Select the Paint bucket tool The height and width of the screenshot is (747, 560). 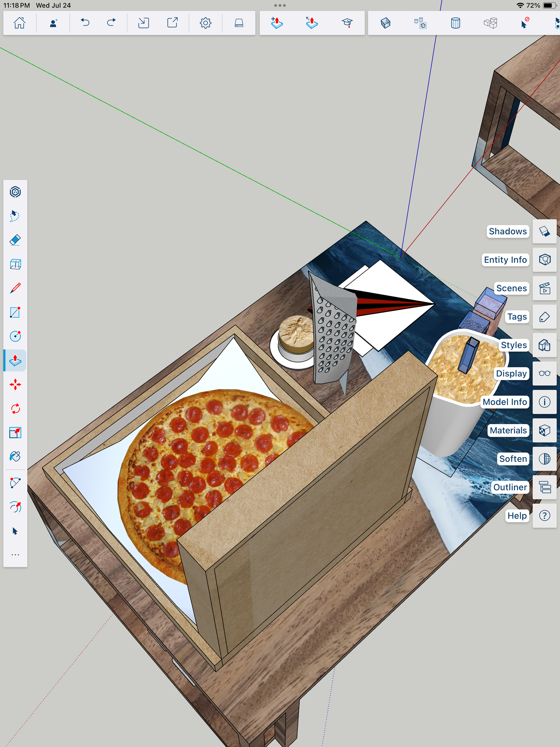tap(15, 456)
